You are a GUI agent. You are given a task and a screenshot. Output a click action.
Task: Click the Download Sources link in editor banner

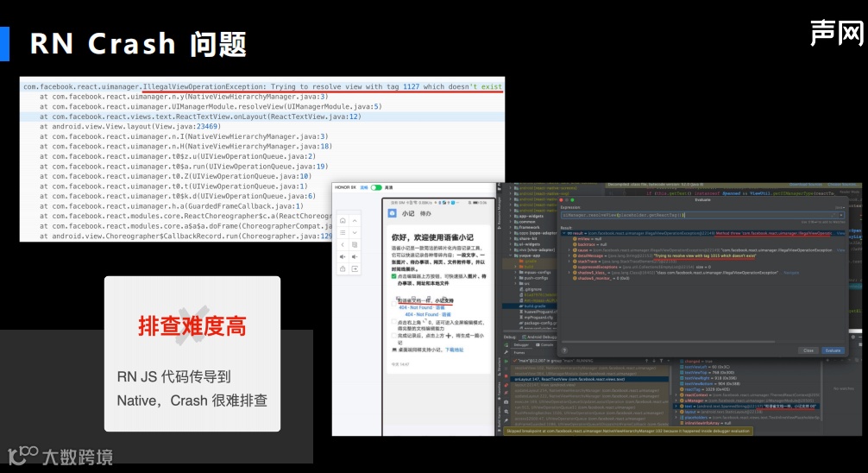pos(806,185)
